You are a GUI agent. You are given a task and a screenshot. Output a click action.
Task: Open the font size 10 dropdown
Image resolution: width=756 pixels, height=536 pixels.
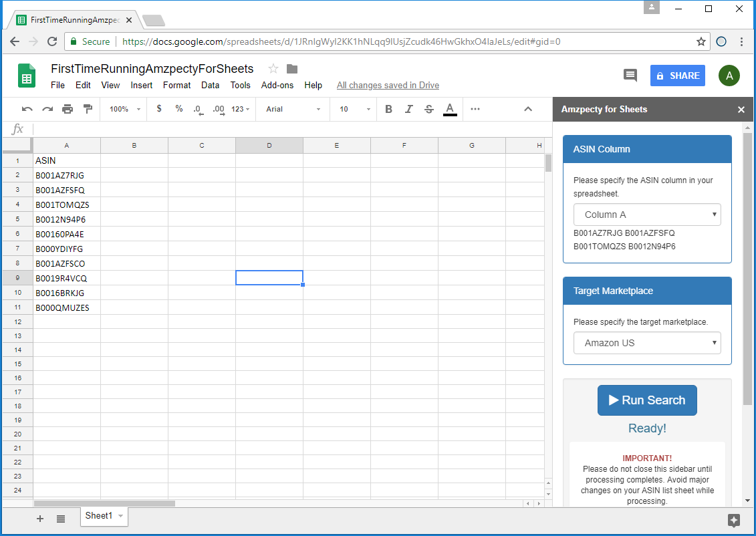[354, 109]
